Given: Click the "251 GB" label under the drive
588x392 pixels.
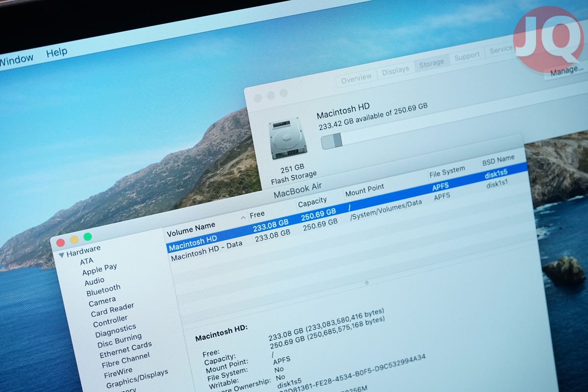Looking at the screenshot, I should (293, 169).
